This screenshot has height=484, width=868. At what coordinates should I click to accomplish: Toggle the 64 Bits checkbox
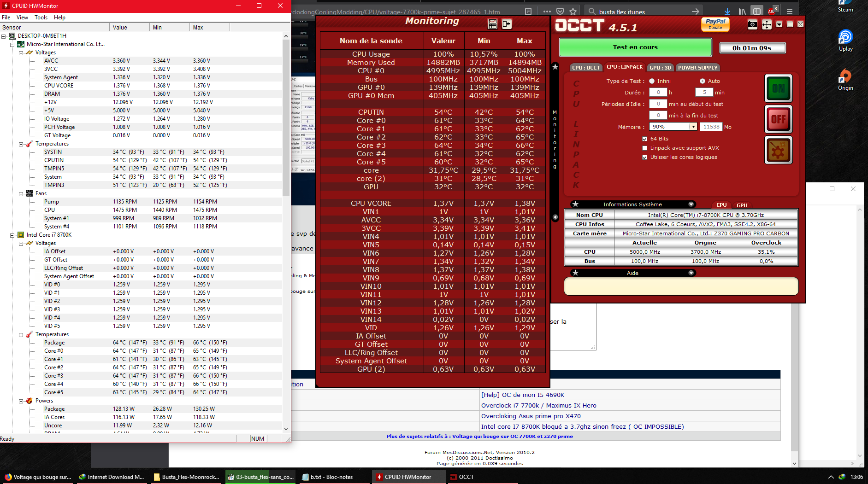645,139
